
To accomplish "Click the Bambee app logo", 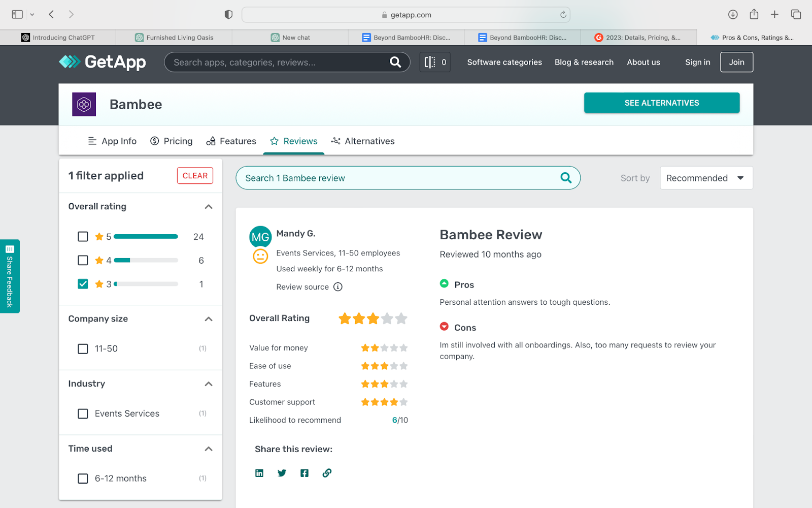I will click(x=84, y=104).
